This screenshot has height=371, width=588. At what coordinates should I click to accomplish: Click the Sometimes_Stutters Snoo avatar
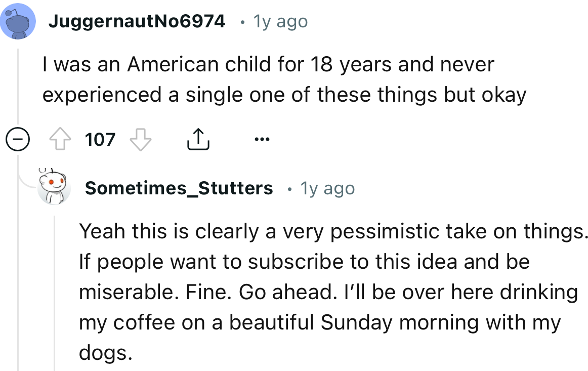[53, 187]
